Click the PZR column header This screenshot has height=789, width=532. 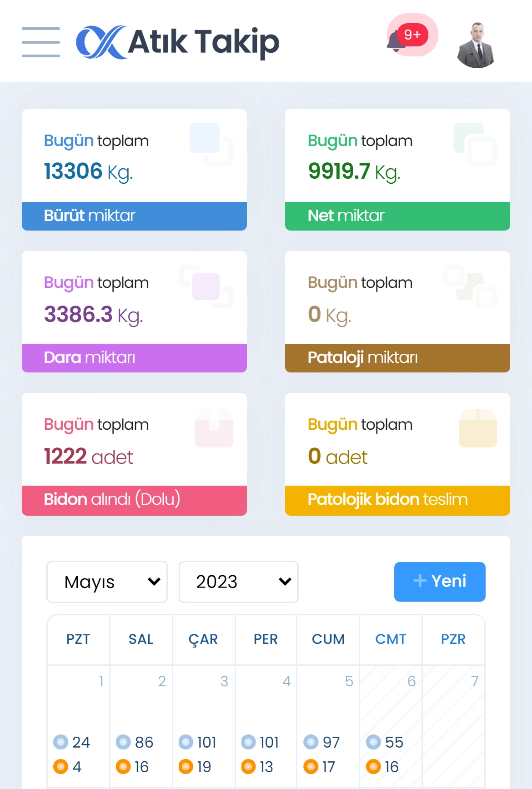coord(453,639)
